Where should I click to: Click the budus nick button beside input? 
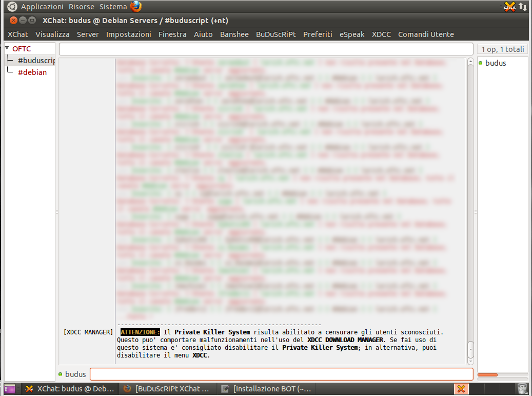(72, 374)
